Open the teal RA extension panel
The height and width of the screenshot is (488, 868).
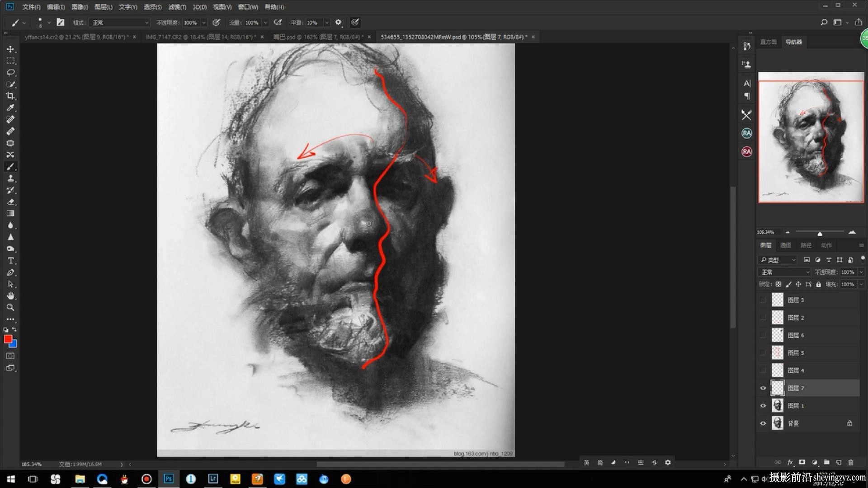[746, 133]
